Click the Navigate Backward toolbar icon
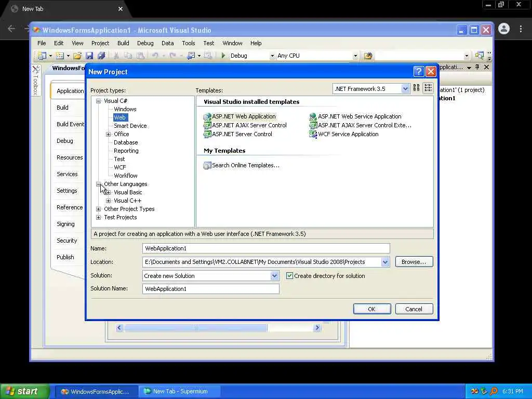 tap(191, 56)
